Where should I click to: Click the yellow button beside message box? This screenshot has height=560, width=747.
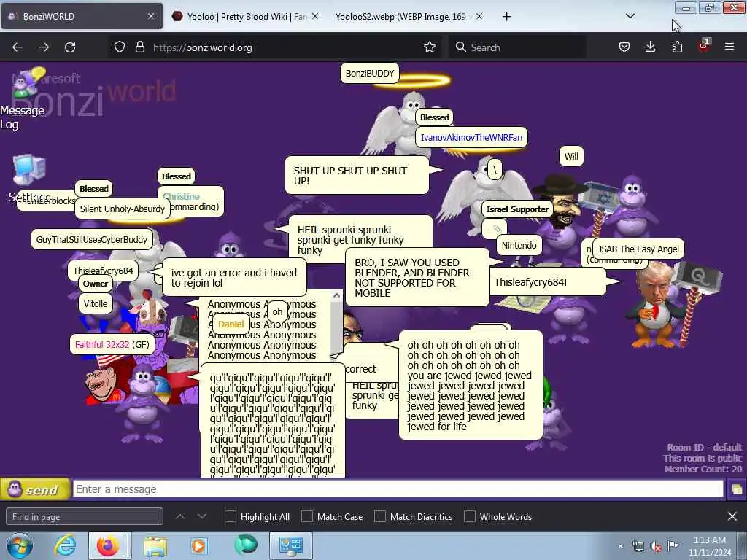point(736,489)
